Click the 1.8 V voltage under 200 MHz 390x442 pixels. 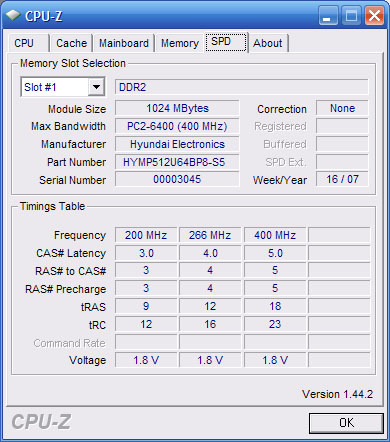pos(146,360)
